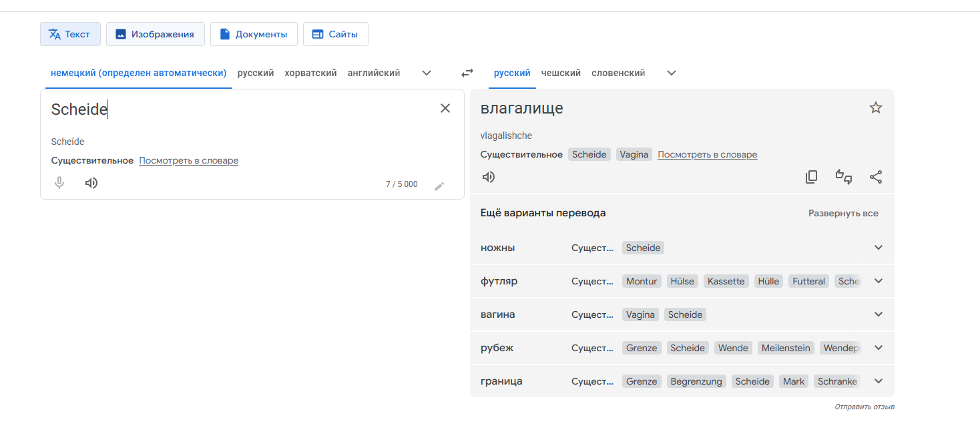Image resolution: width=980 pixels, height=446 pixels.
Task: Click the swap languages arrows icon
Action: click(467, 73)
